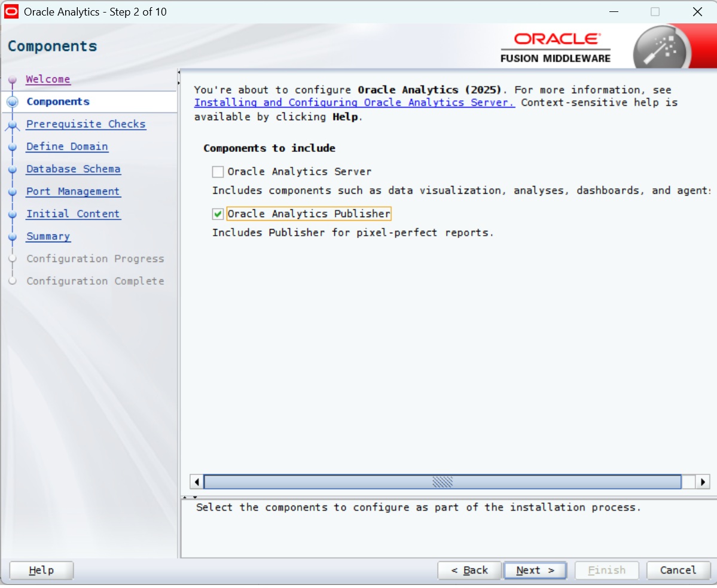Image resolution: width=717 pixels, height=588 pixels.
Task: Click the message pane collapse arrows
Action: pos(190,499)
